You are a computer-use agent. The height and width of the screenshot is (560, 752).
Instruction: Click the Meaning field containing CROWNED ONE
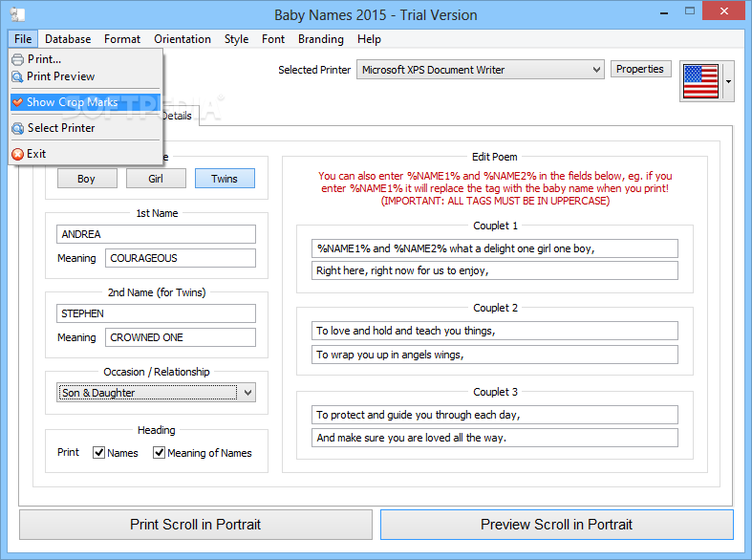(181, 337)
